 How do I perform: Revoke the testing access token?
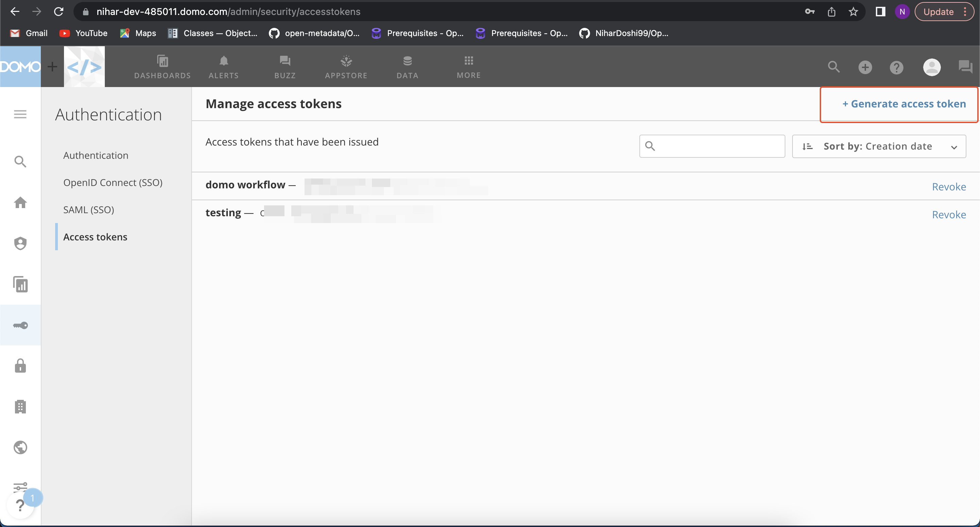949,214
